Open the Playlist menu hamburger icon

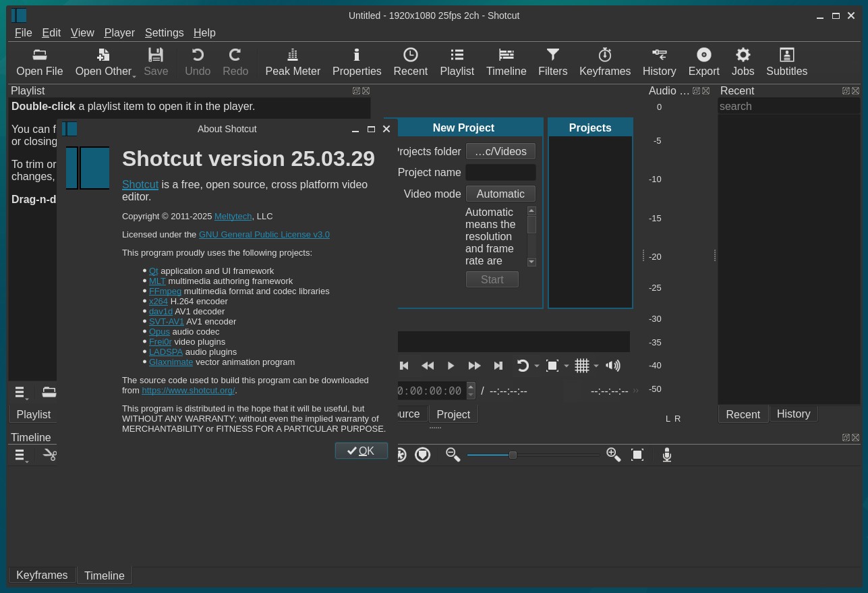point(21,392)
